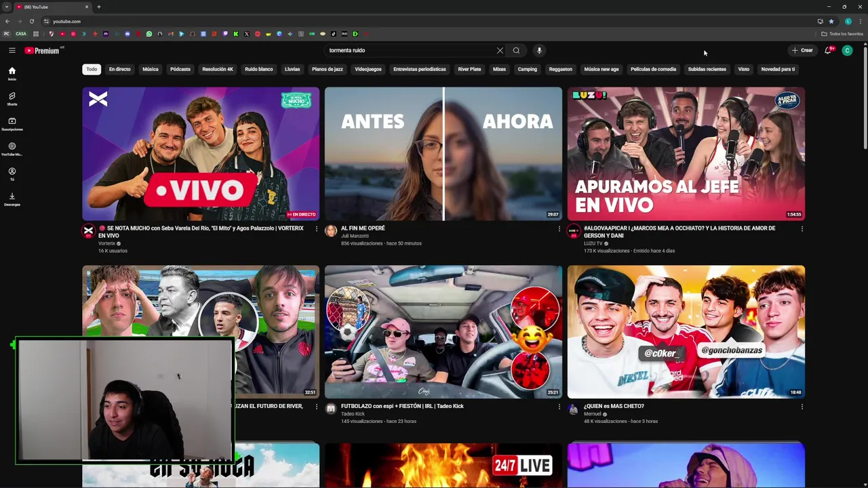This screenshot has width=868, height=488.
Task: Select the Pódcasts filter chip
Action: pos(180,69)
